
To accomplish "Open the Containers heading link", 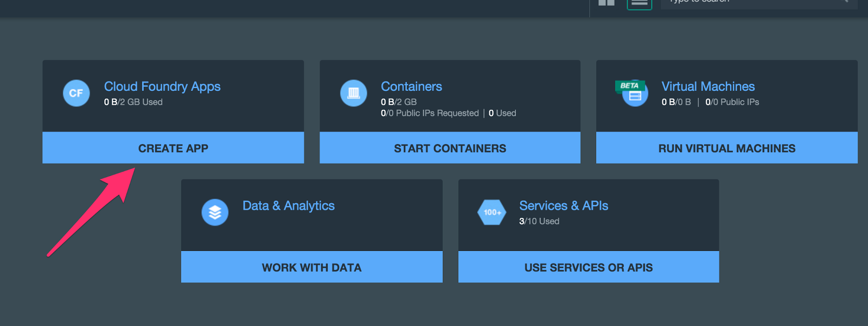I will coord(411,87).
